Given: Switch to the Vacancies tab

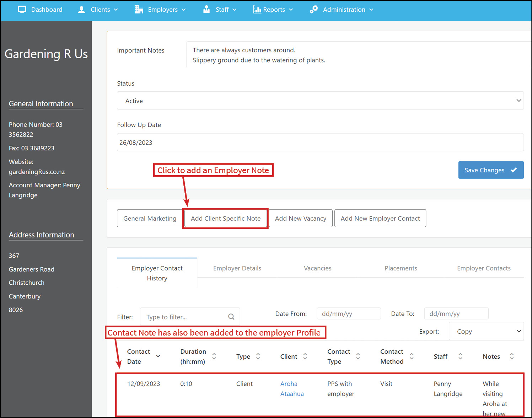Looking at the screenshot, I should tap(317, 268).
